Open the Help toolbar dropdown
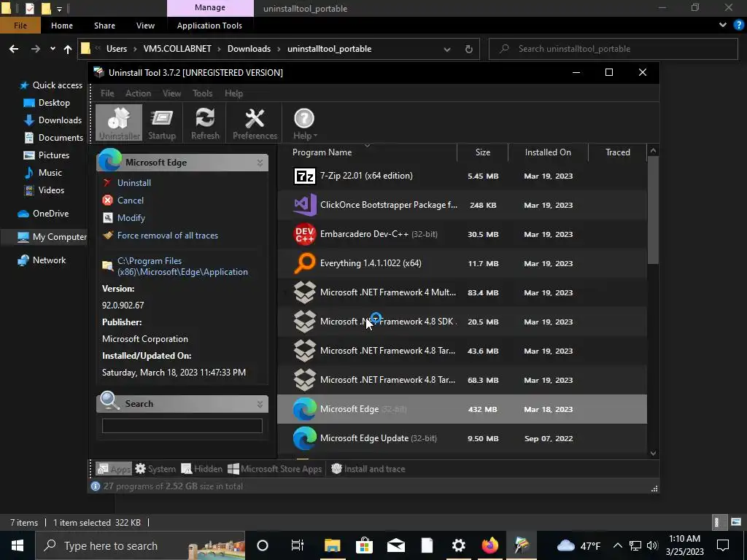 coord(304,122)
